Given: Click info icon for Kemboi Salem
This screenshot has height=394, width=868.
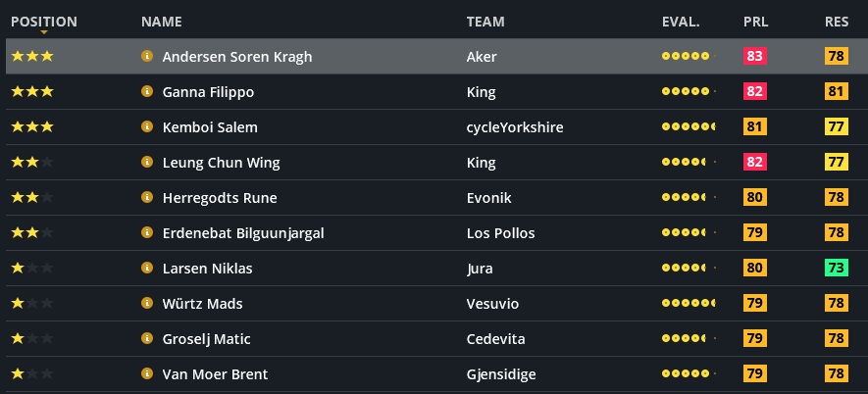Looking at the screenshot, I should click(x=147, y=127).
